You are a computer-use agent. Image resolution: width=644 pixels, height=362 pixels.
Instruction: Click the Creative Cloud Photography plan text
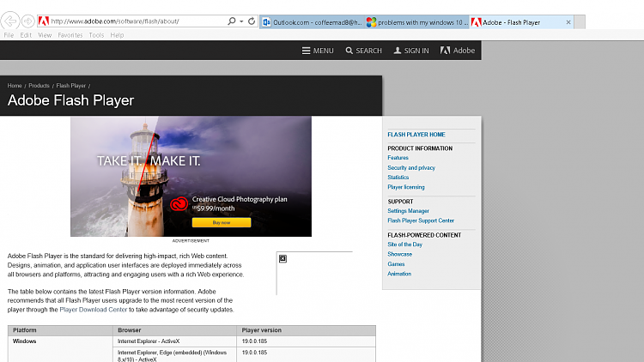click(x=240, y=200)
